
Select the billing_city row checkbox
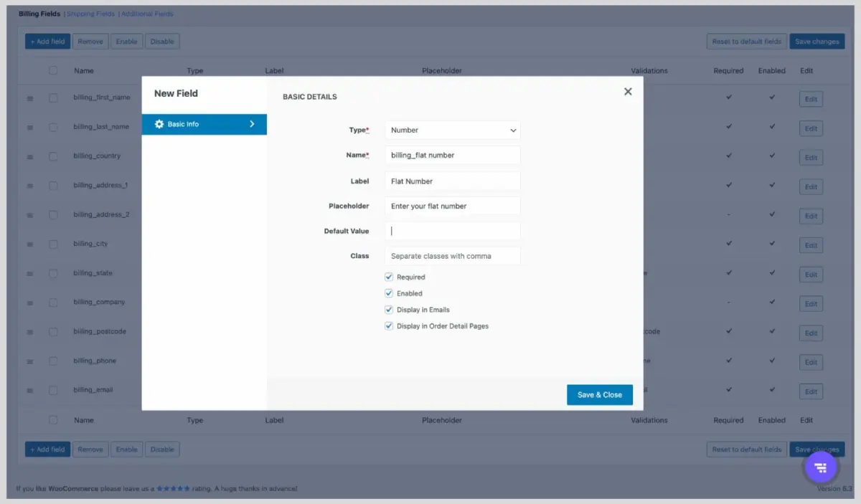[x=53, y=244]
